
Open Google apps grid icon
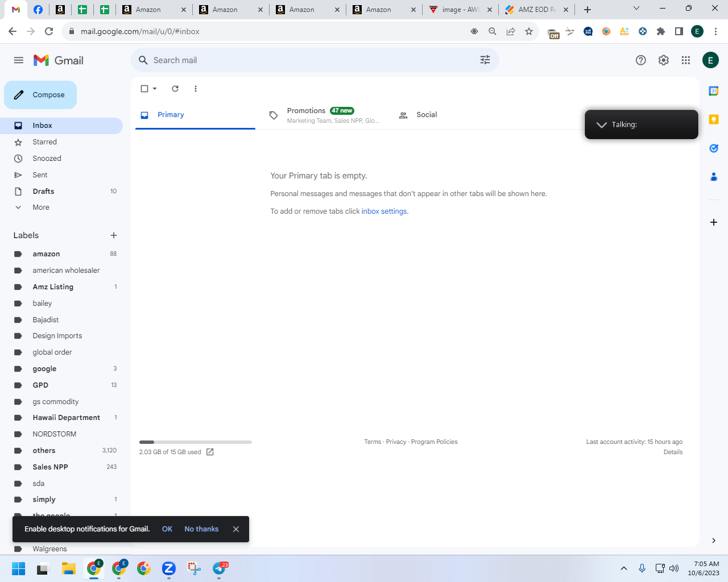coord(686,60)
